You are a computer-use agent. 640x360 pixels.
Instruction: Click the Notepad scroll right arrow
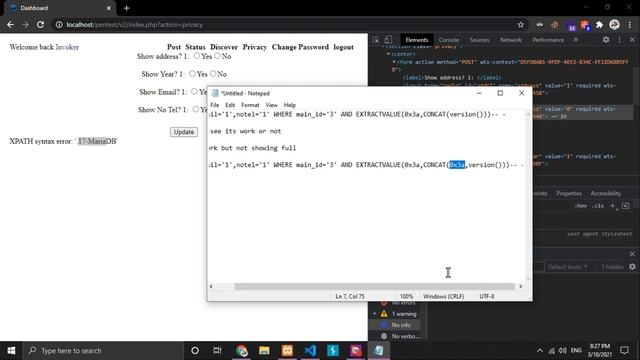pyautogui.click(x=520, y=287)
